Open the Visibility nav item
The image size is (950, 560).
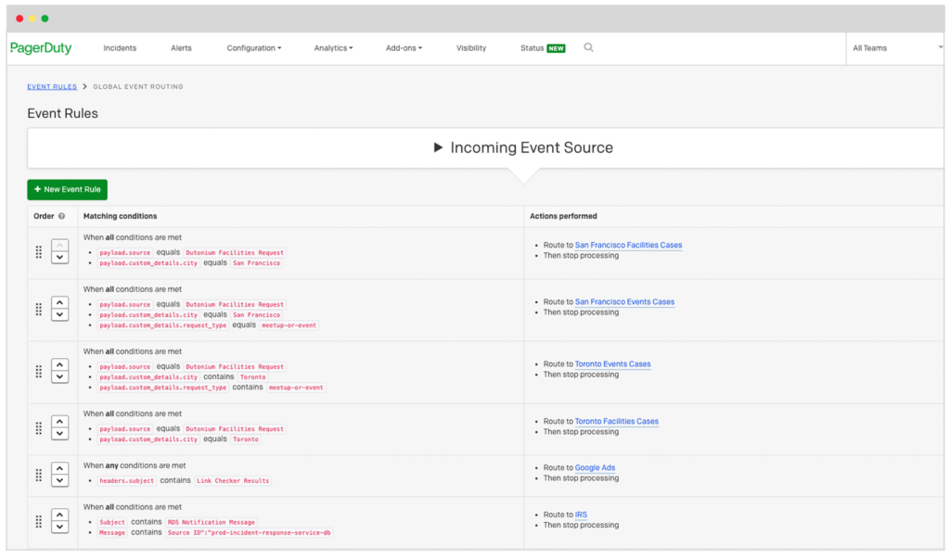(471, 48)
